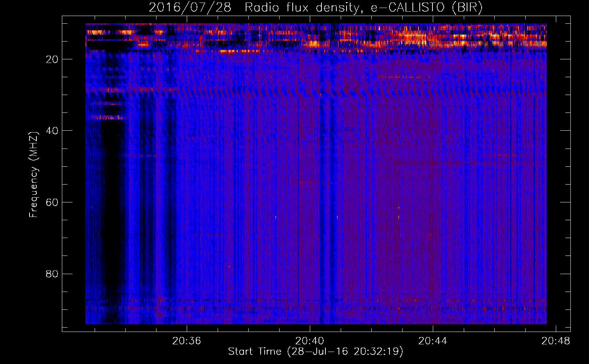This screenshot has width=589, height=364.
Task: Click the frequency tick label '20'
Action: (x=52, y=59)
